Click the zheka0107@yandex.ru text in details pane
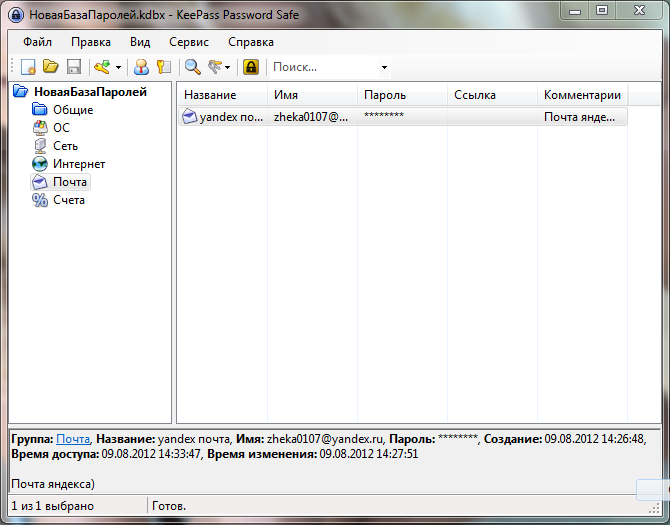Image resolution: width=670 pixels, height=525 pixels. (325, 439)
